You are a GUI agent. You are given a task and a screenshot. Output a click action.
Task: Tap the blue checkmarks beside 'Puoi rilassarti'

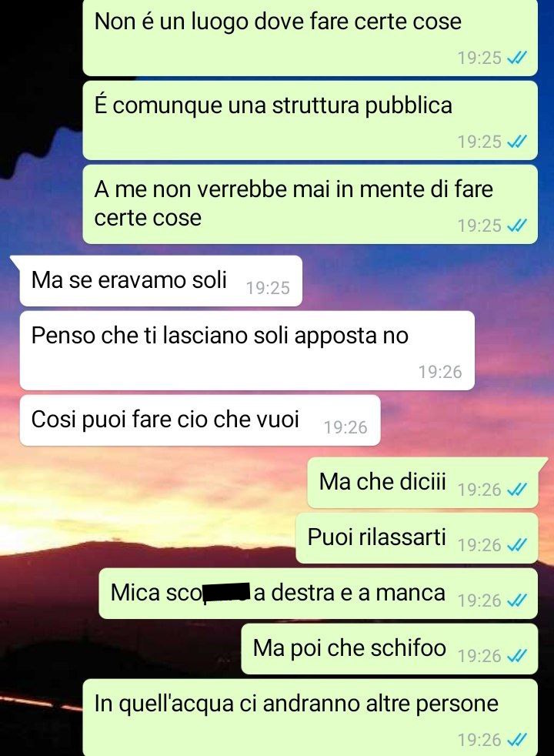click(517, 545)
